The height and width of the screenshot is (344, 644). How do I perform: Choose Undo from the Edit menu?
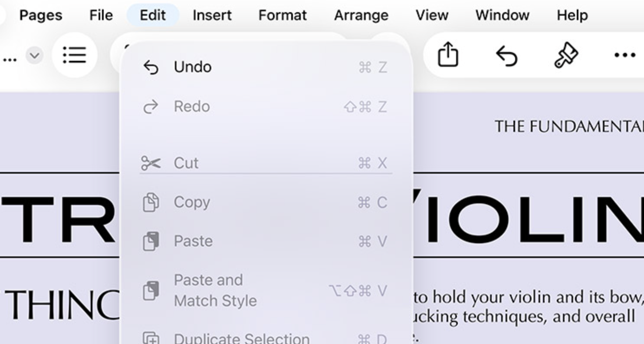[x=193, y=67]
